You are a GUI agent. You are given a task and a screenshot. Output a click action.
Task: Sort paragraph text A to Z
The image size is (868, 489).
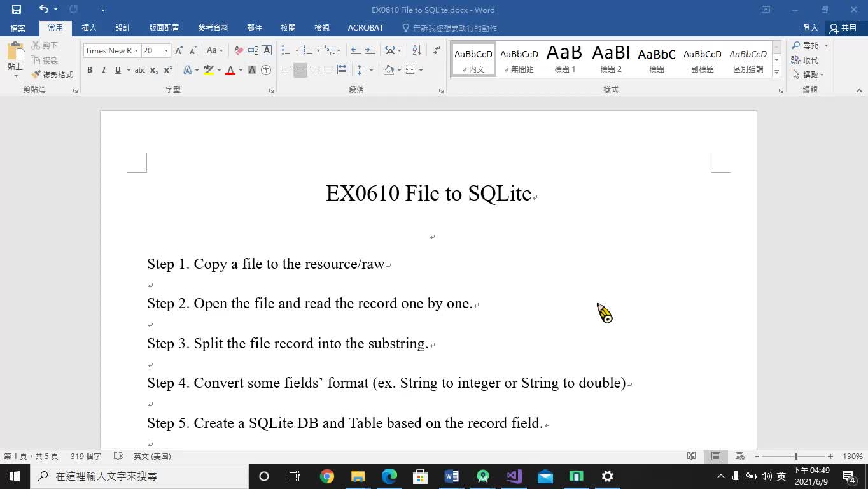click(x=417, y=50)
